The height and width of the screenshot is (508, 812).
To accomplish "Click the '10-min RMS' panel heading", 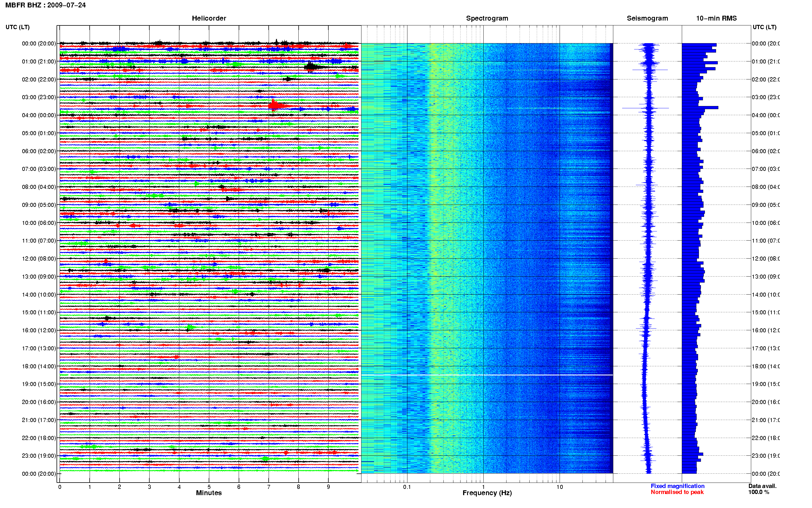I will pyautogui.click(x=716, y=18).
